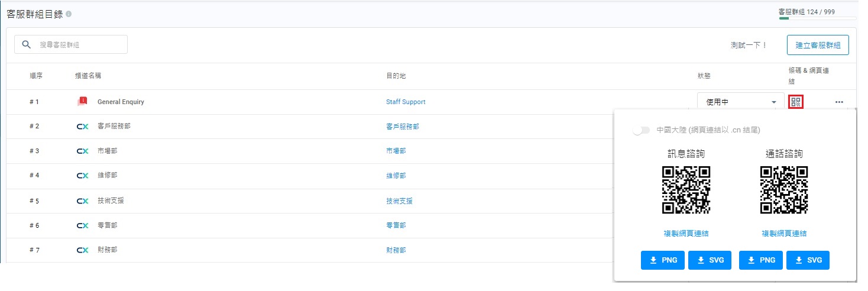Viewport: 868px width, 291px height.
Task: Click the 訊息諮詢 QR code image
Action: (686, 190)
